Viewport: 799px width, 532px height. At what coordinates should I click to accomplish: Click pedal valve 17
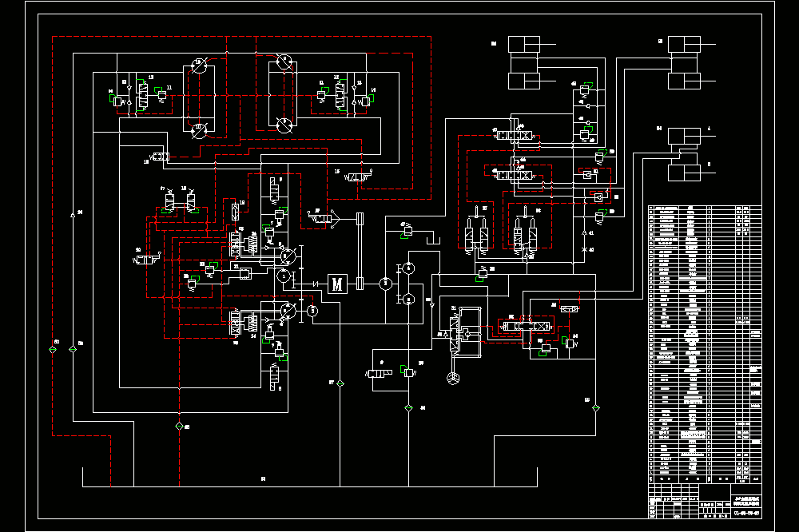169,202
